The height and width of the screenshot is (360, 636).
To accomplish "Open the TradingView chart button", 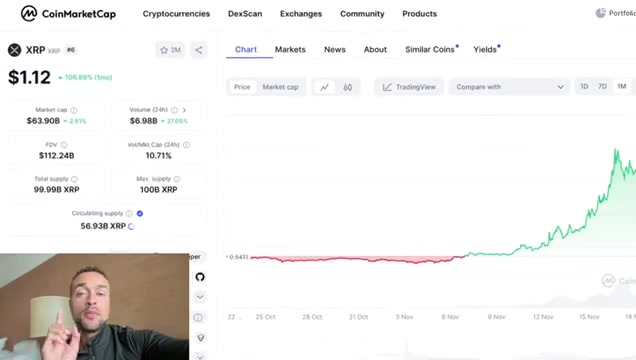I will click(409, 87).
